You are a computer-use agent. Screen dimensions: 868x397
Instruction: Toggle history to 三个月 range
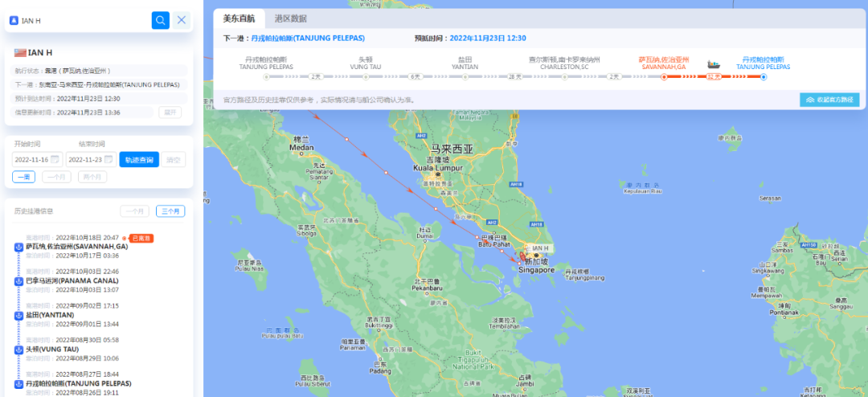170,211
